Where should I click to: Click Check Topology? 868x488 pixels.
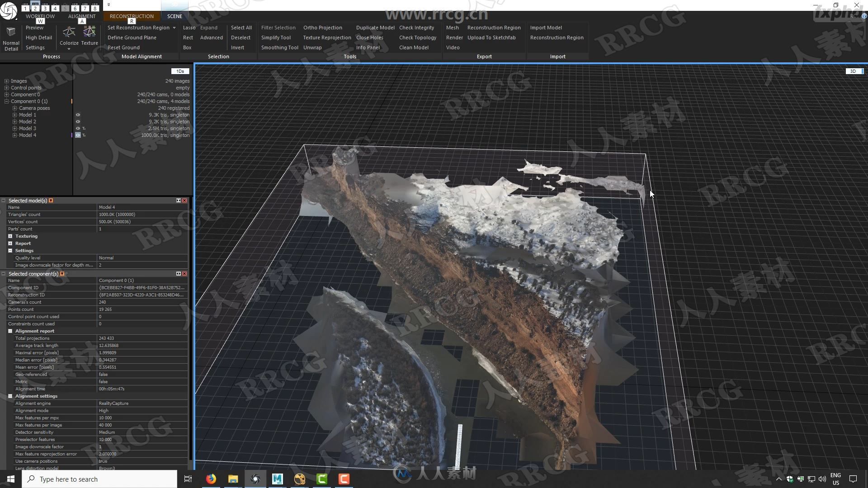418,38
